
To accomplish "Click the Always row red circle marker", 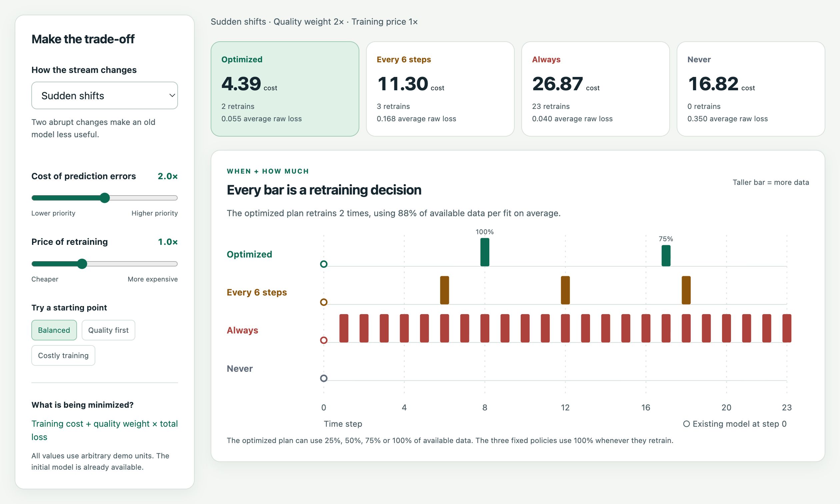I will 324,340.
